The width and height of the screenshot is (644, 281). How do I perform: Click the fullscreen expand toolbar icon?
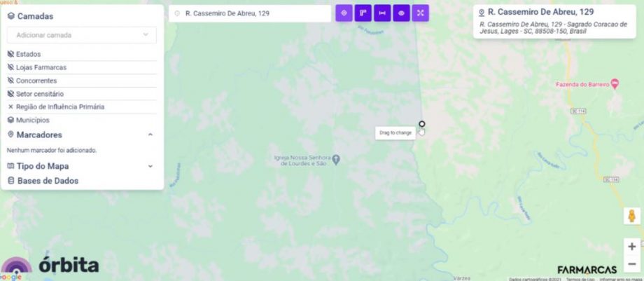pyautogui.click(x=420, y=13)
